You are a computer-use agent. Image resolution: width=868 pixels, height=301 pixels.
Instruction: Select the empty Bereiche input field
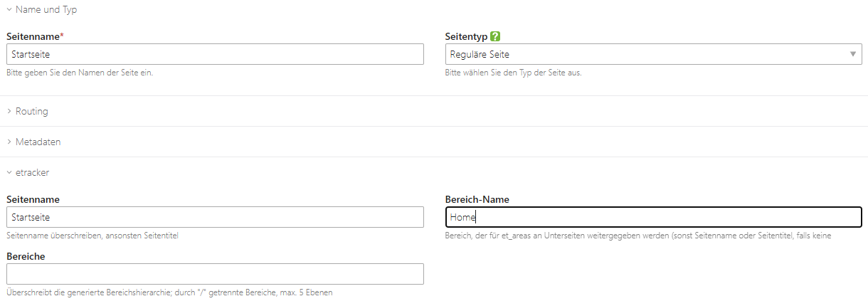coord(215,274)
